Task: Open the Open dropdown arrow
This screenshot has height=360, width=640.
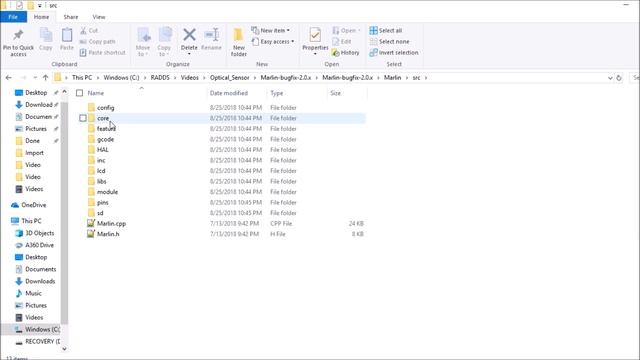Action: [x=359, y=31]
